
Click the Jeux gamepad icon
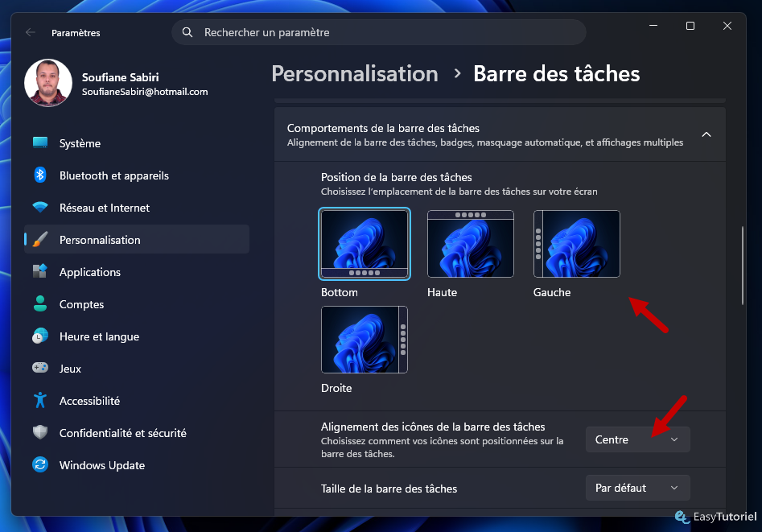point(40,368)
